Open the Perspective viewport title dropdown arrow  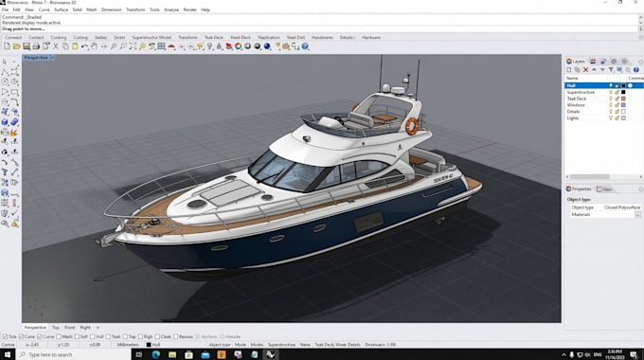pyautogui.click(x=53, y=58)
